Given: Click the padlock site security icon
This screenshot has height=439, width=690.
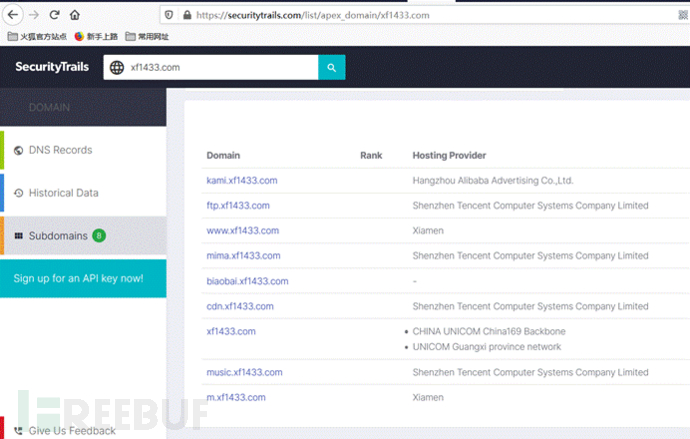Looking at the screenshot, I should (187, 15).
